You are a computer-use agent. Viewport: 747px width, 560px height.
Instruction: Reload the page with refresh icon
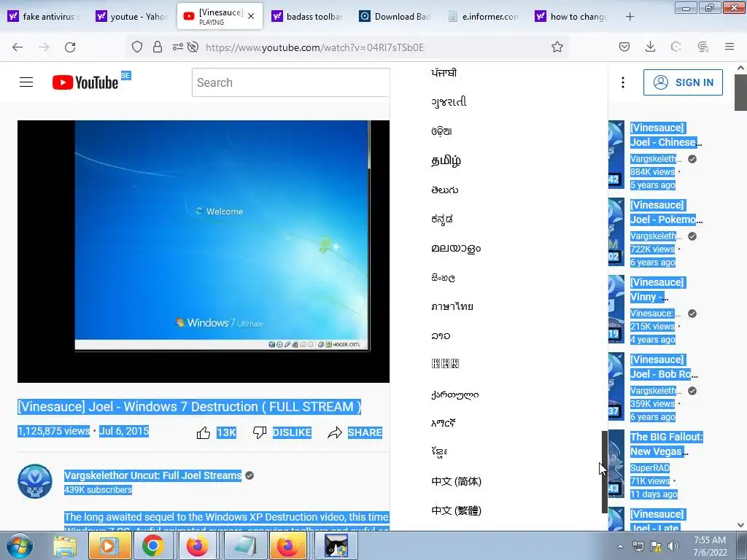point(70,47)
